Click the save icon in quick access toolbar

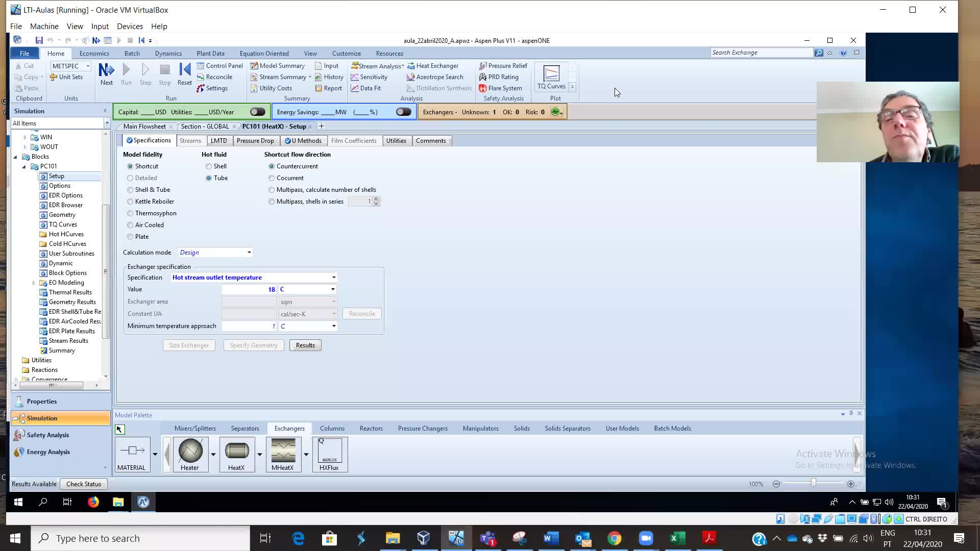pos(39,40)
